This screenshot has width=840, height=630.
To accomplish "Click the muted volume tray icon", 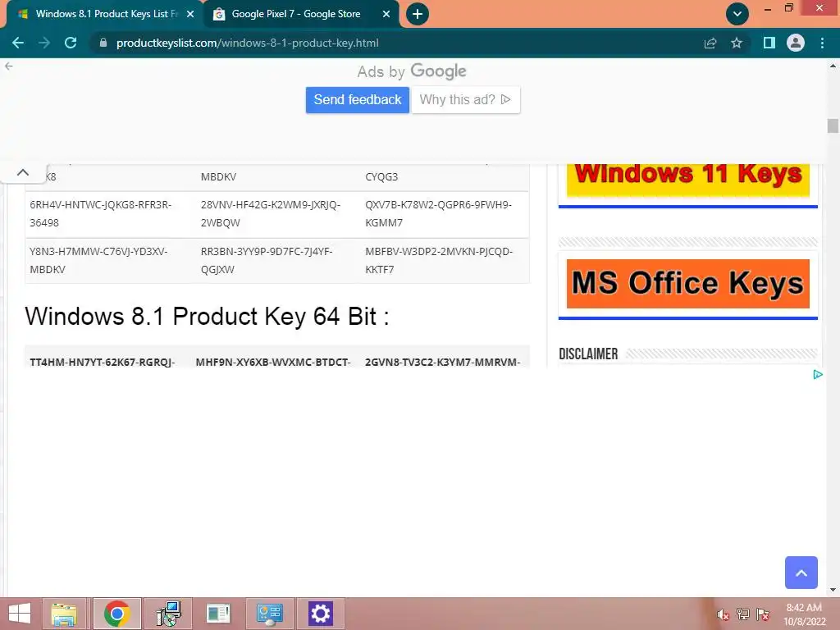I will click(724, 614).
